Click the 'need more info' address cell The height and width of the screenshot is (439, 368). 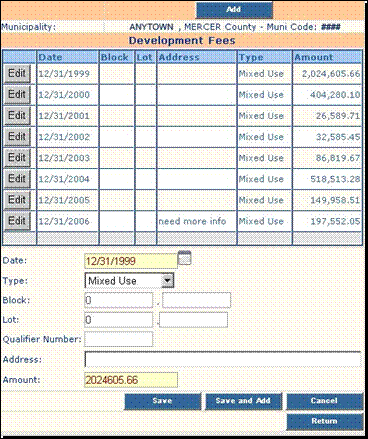[197, 221]
